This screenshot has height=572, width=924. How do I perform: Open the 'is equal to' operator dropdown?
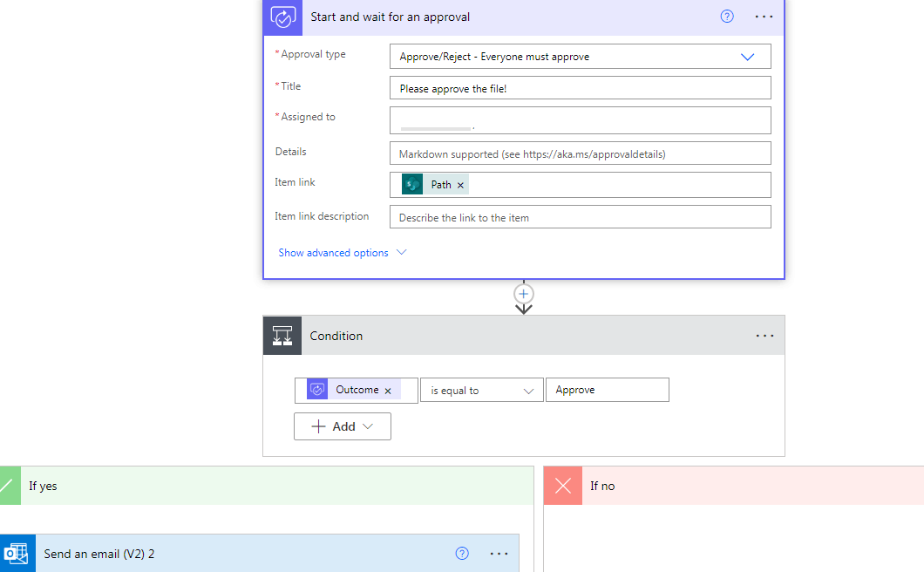coord(481,391)
